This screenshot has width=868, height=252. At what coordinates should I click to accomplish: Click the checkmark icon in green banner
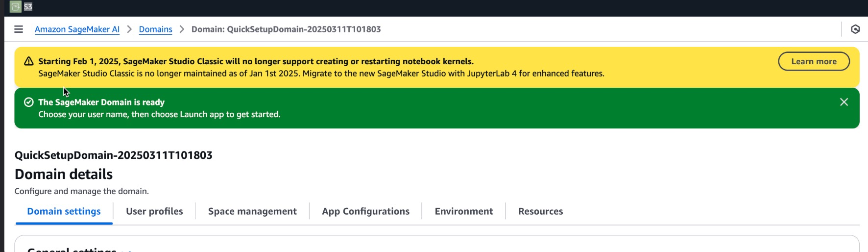29,102
